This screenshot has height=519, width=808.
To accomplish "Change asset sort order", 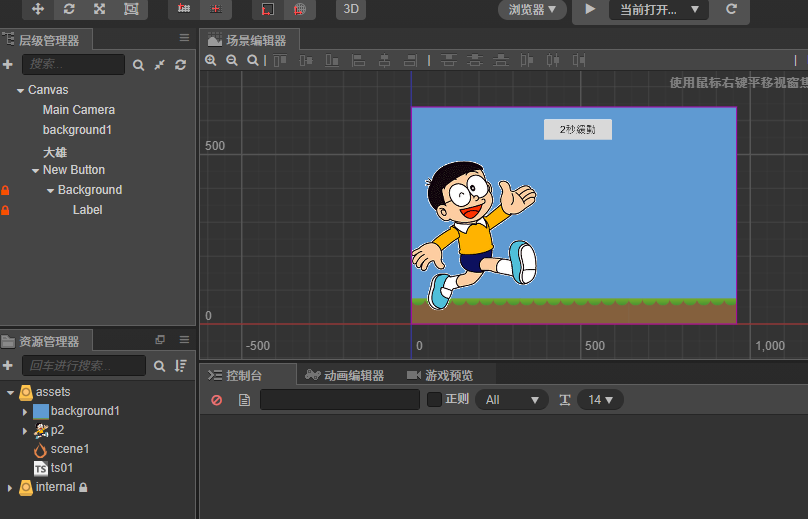I will tap(181, 366).
